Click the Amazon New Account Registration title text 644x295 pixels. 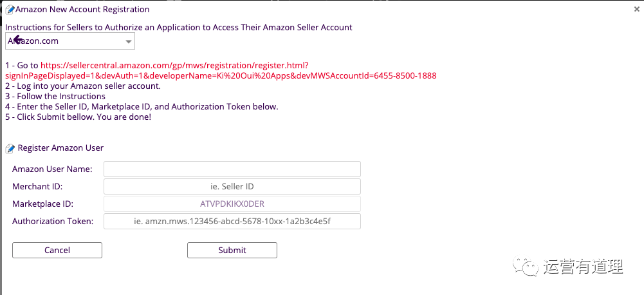point(82,9)
